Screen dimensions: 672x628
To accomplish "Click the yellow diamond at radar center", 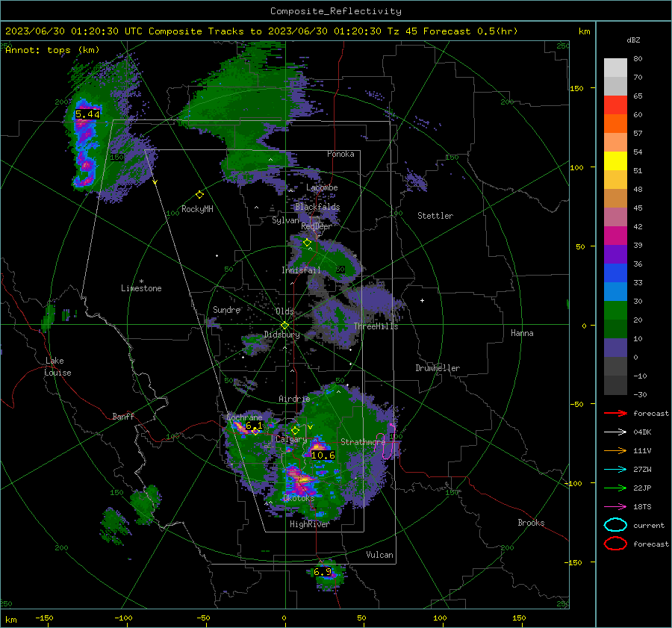I will coord(284,326).
